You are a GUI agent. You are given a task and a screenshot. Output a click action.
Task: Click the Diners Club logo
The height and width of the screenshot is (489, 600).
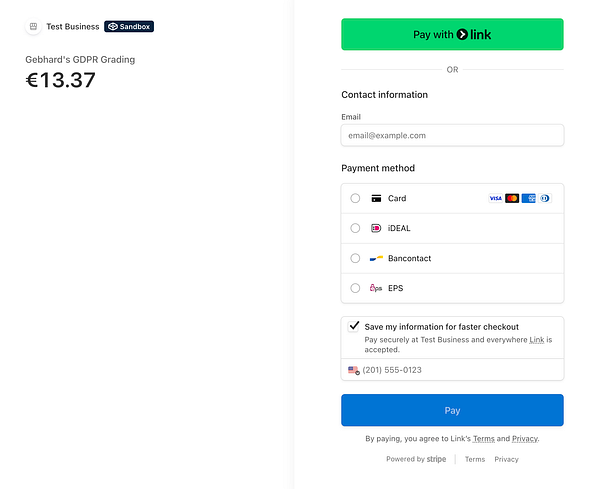pos(544,198)
